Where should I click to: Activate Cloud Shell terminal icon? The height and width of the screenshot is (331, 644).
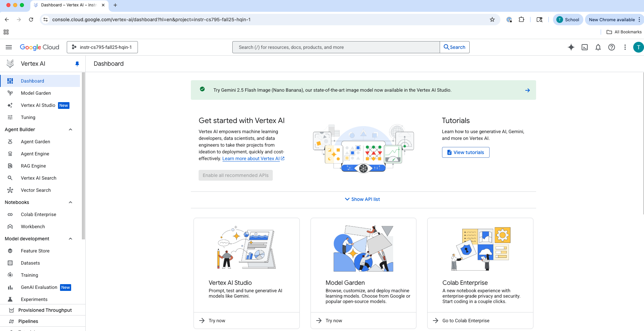point(585,47)
